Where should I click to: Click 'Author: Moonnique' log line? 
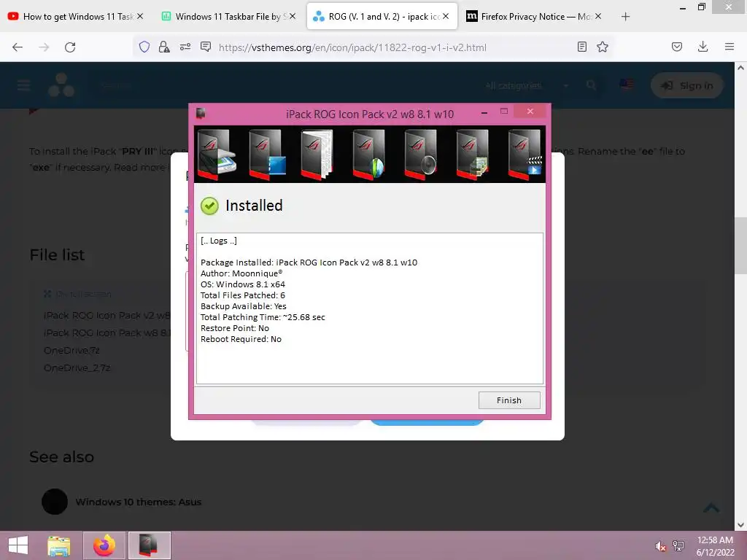pyautogui.click(x=241, y=273)
